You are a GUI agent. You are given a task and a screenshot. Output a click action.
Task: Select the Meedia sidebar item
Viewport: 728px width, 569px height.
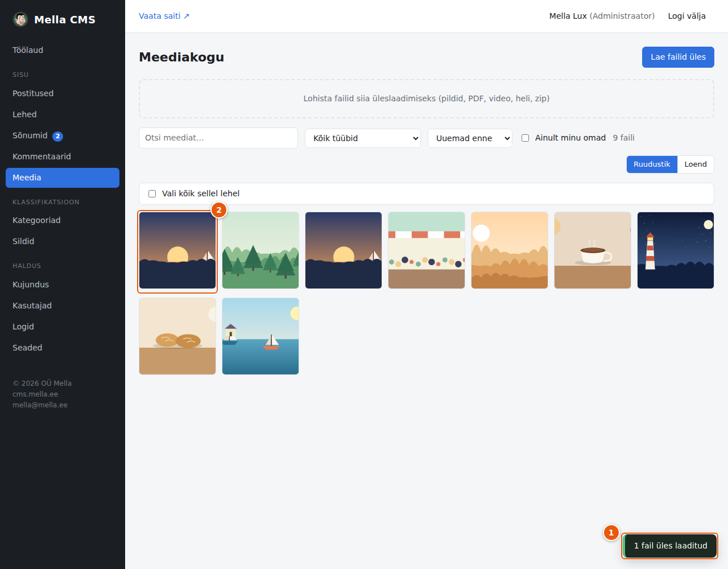coord(63,178)
